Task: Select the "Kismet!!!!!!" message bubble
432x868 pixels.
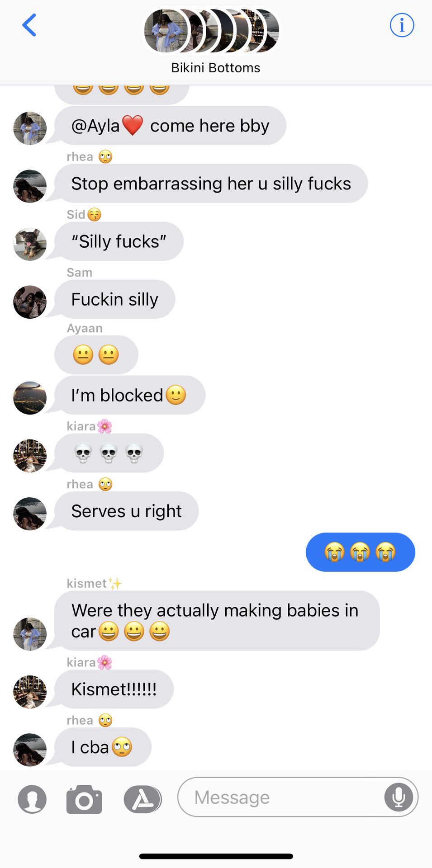Action: pyautogui.click(x=114, y=689)
